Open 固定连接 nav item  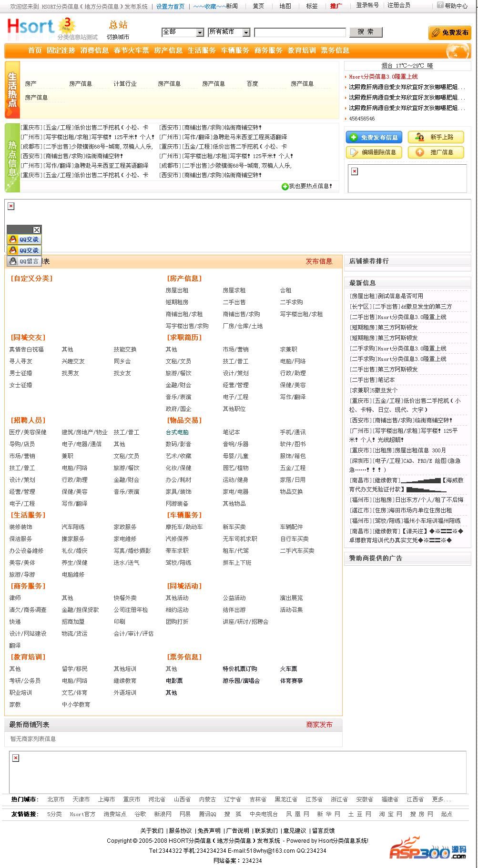[61, 50]
